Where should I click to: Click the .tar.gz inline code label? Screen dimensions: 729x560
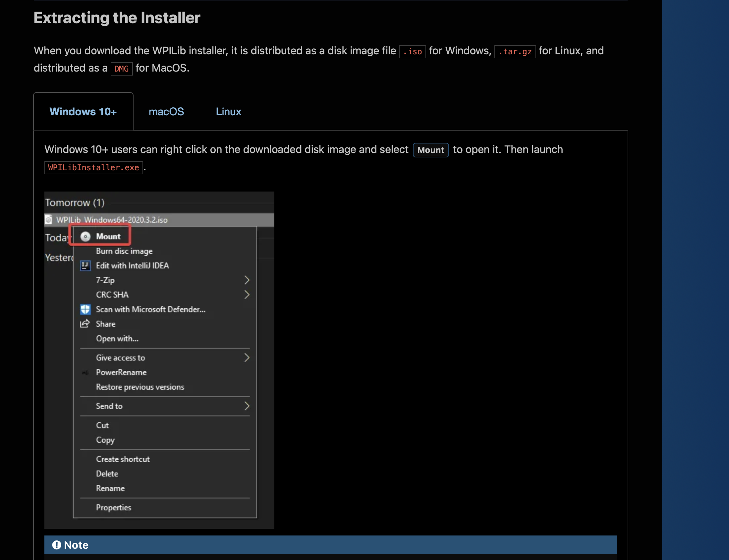(515, 51)
